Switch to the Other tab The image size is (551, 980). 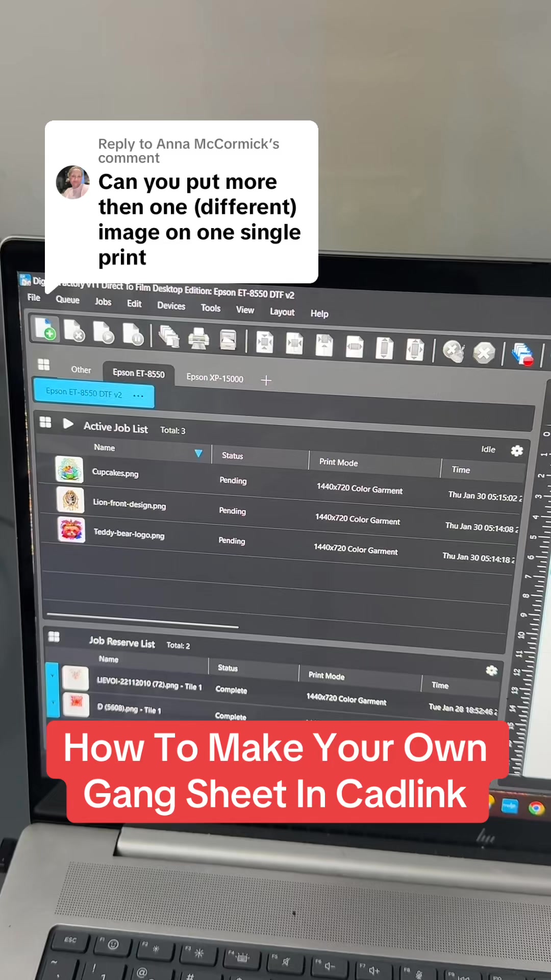pyautogui.click(x=81, y=370)
